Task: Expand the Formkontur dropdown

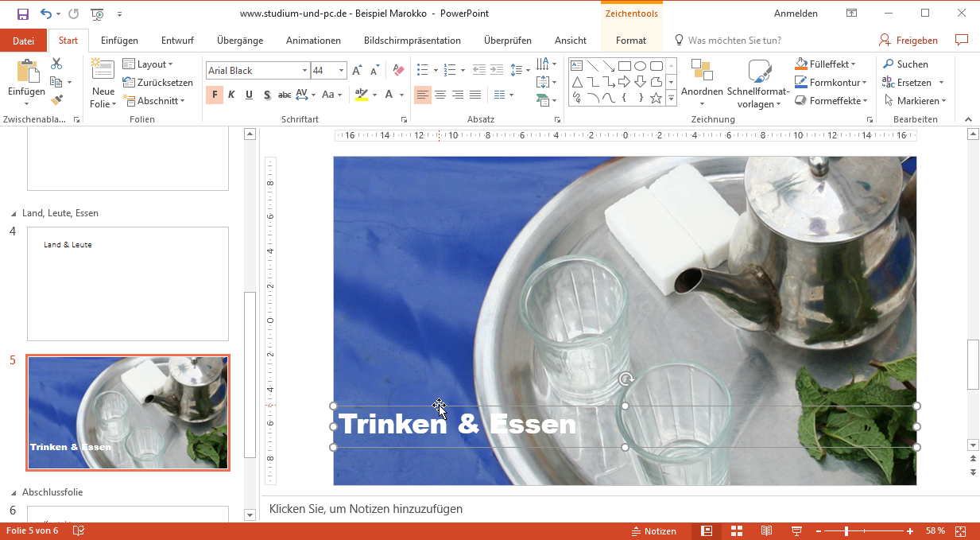Action: pyautogui.click(x=831, y=83)
